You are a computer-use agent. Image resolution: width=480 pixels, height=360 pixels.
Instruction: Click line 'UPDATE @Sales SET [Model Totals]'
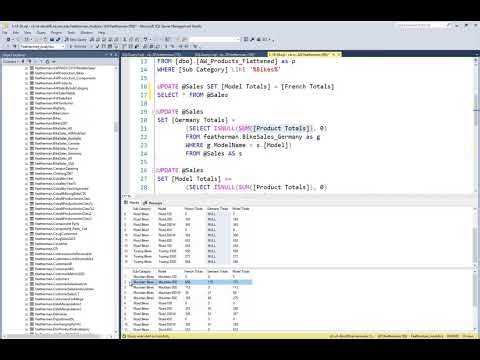[245, 87]
